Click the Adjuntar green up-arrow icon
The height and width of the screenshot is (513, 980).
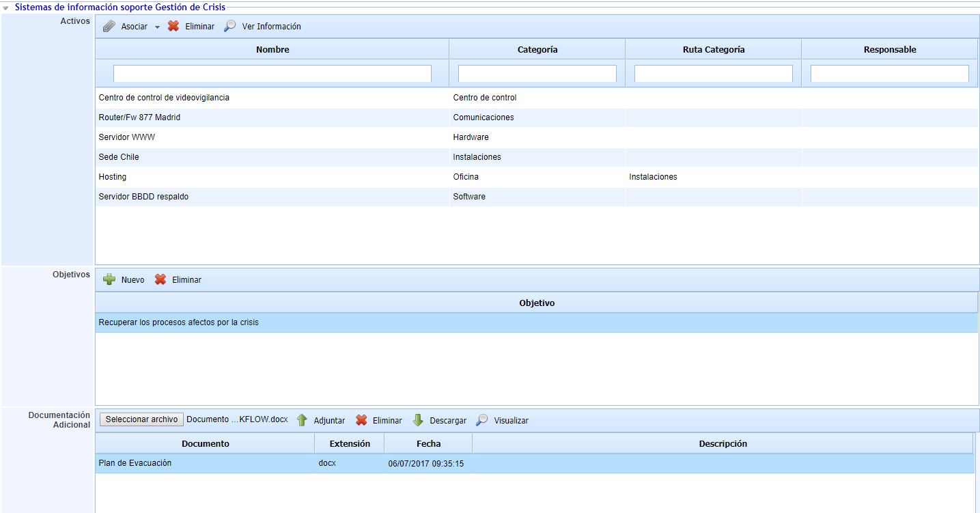click(x=302, y=420)
